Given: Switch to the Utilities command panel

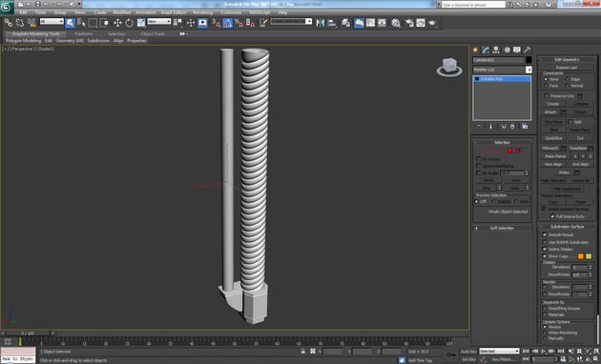Looking at the screenshot, I should tap(528, 50).
